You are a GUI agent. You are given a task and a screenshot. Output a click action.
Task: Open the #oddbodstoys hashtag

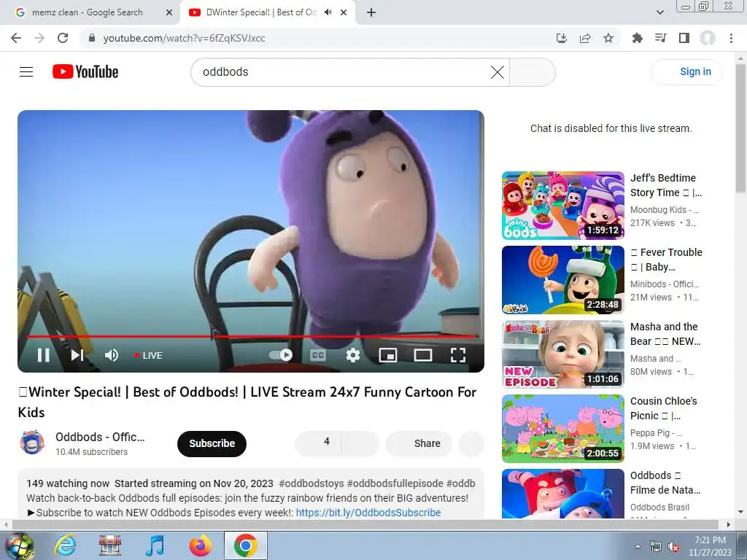coord(311,483)
